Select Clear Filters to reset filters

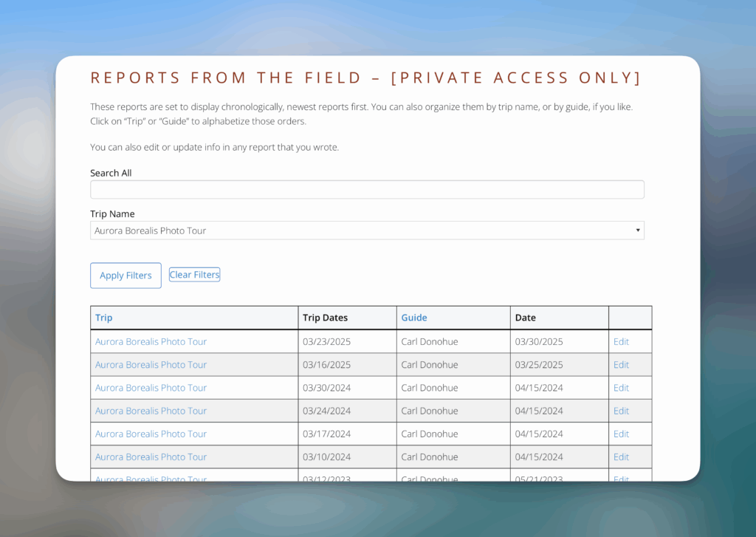[x=194, y=274]
